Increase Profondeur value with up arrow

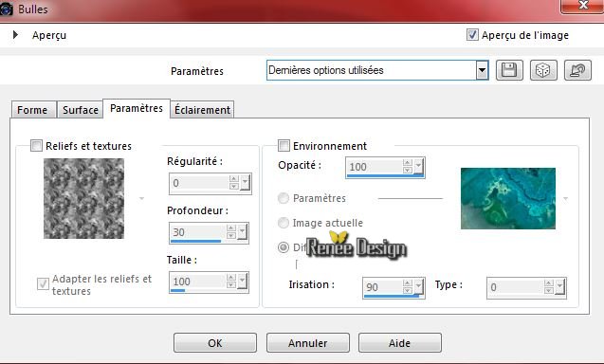pyautogui.click(x=231, y=228)
